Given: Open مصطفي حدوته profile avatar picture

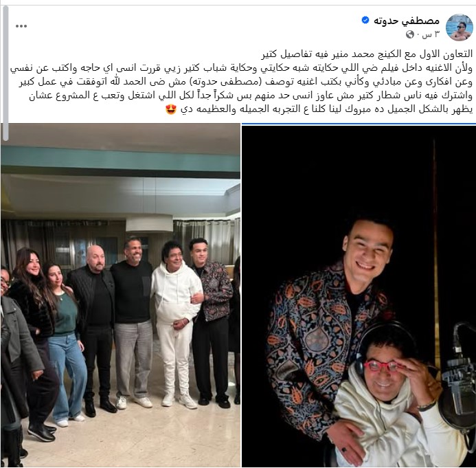Looking at the screenshot, I should (x=460, y=27).
